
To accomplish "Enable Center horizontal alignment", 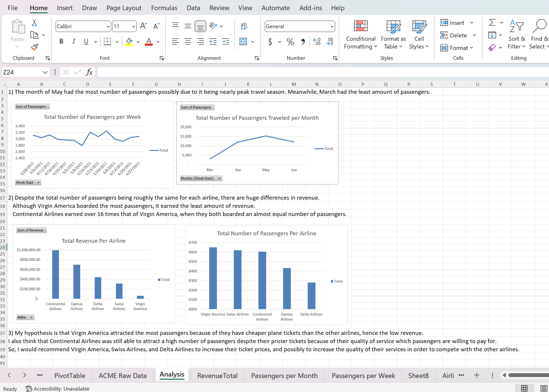I will click(x=188, y=42).
